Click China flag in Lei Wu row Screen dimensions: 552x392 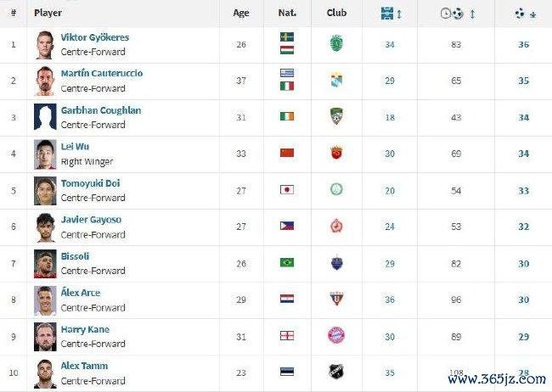287,153
